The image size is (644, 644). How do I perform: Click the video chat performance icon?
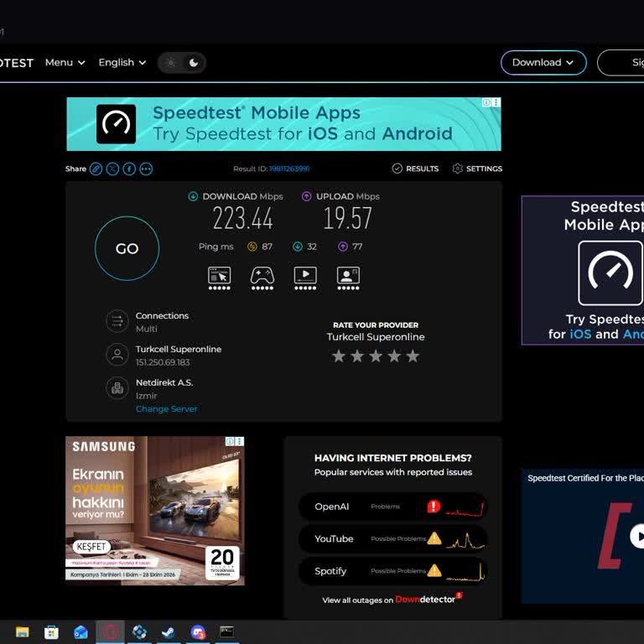click(348, 278)
